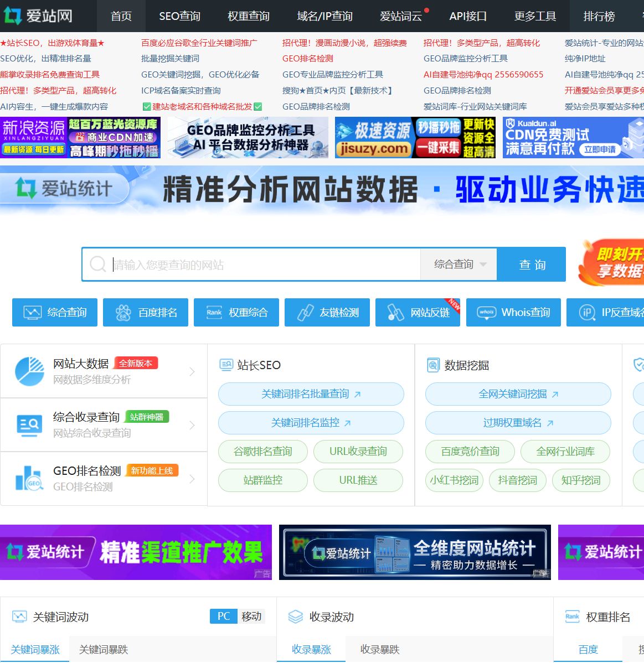Viewport: 644px width, 663px height.
Task: Click the 关键词波动 chart icon
Action: (19, 617)
